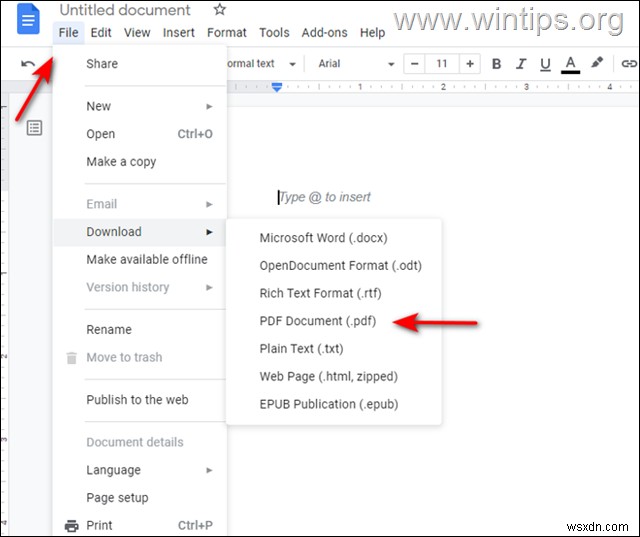Apply Underline formatting

pos(545,64)
